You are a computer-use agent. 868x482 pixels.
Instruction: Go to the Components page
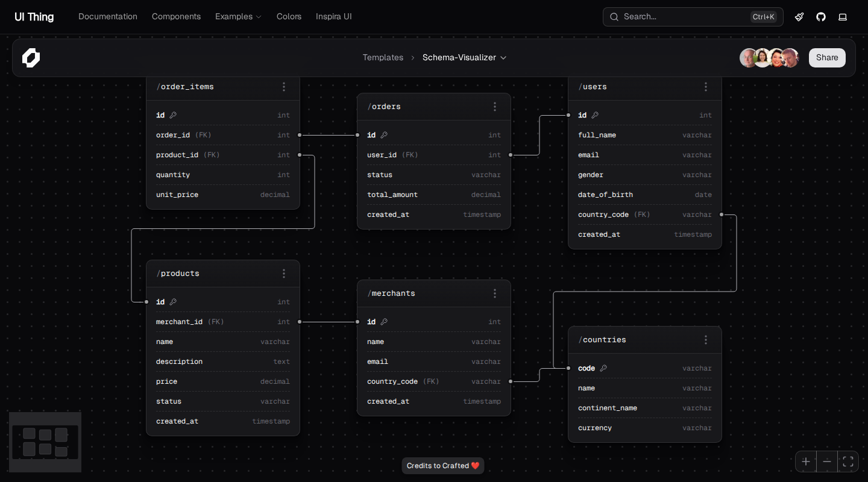point(176,17)
